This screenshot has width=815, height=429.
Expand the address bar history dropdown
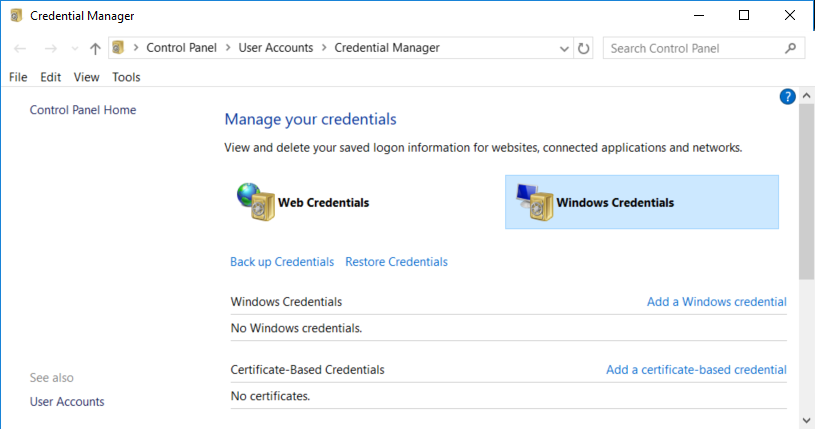(x=564, y=48)
